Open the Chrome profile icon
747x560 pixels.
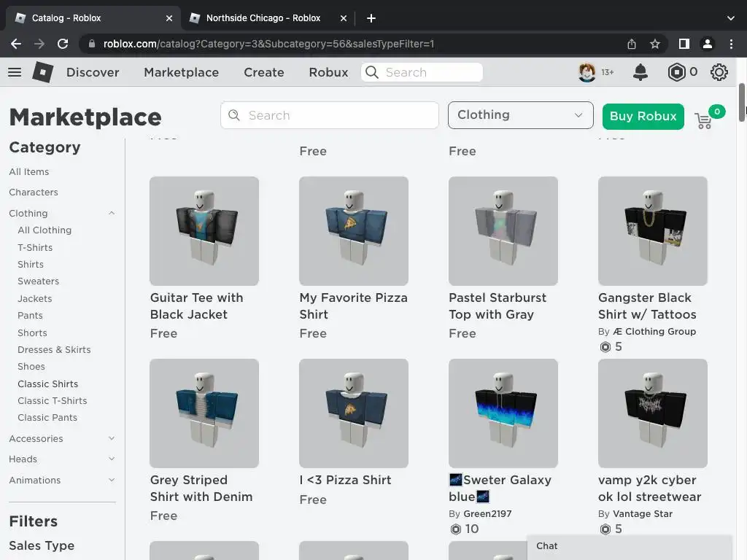pyautogui.click(x=708, y=44)
